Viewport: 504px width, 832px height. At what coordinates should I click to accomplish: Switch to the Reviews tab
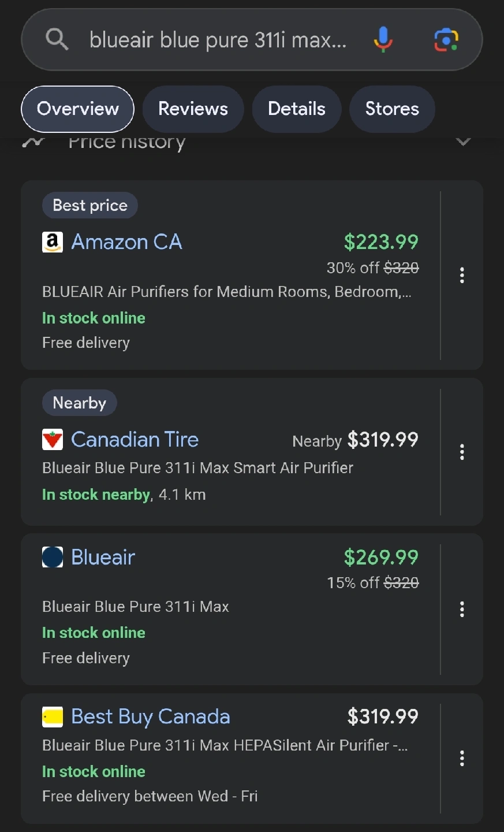point(193,109)
